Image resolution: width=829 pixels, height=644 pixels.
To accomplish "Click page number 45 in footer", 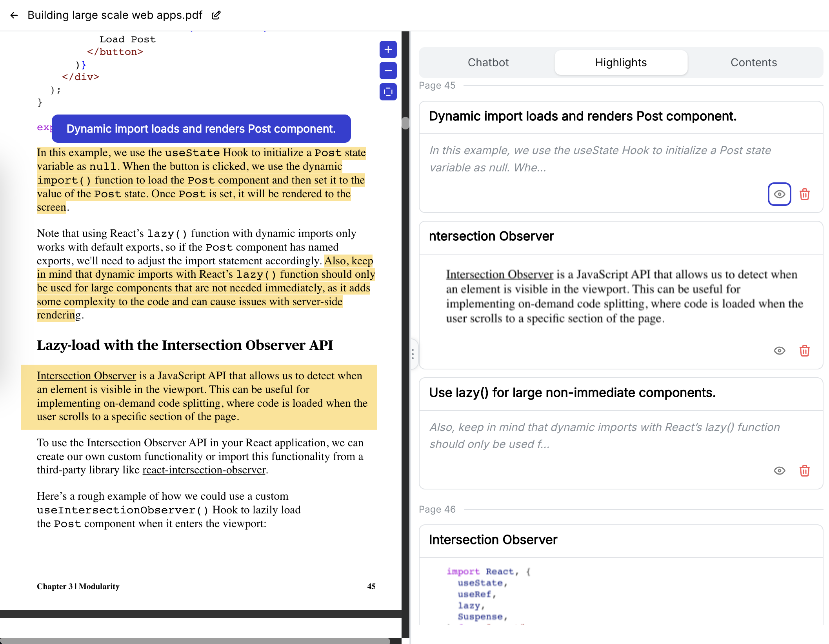I will [371, 586].
